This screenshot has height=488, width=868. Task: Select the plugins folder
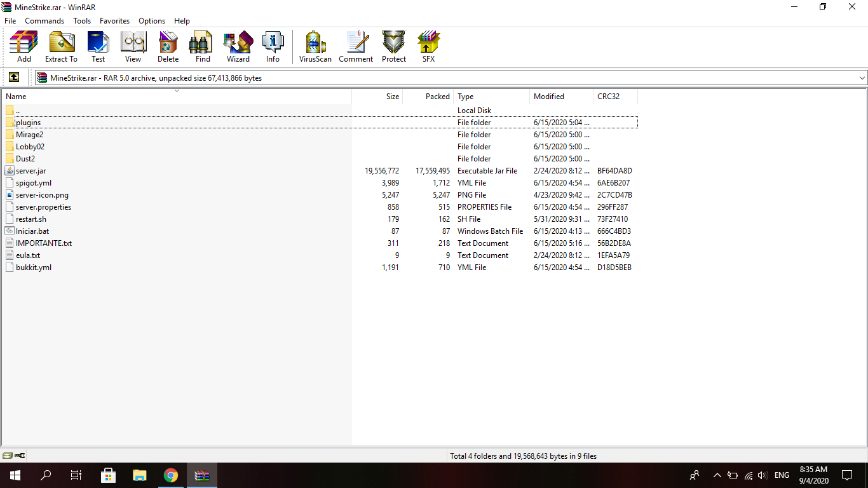click(x=321, y=123)
